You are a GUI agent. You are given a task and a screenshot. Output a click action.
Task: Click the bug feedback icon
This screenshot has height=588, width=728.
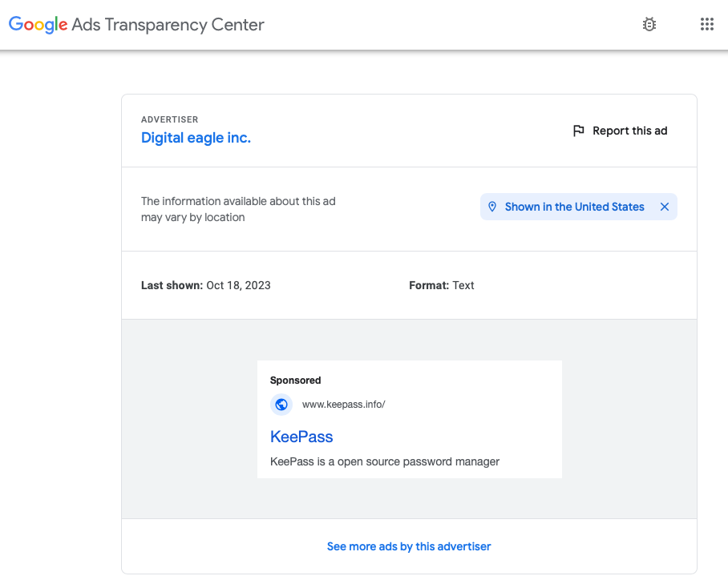(649, 25)
